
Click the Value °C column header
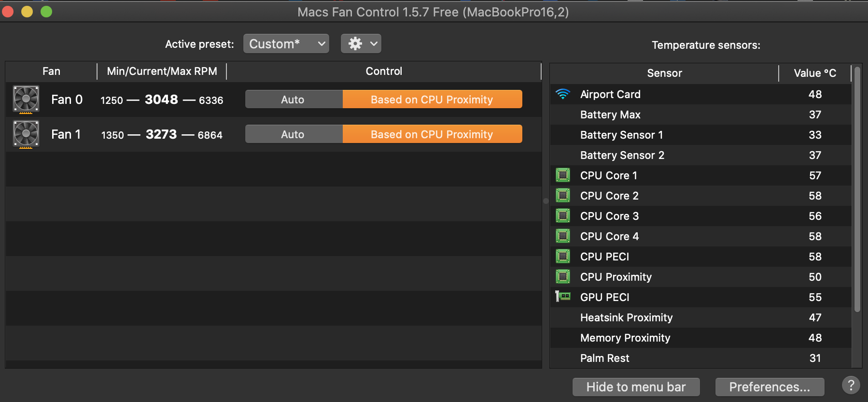(815, 73)
